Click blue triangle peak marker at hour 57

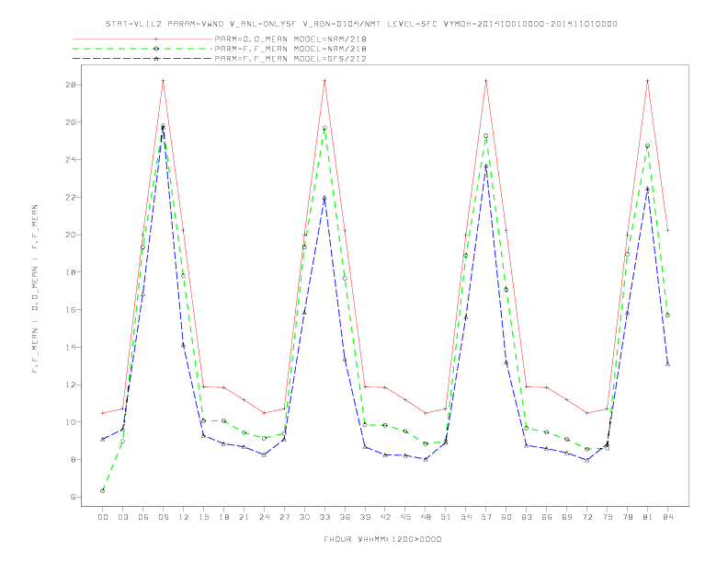pos(486,167)
